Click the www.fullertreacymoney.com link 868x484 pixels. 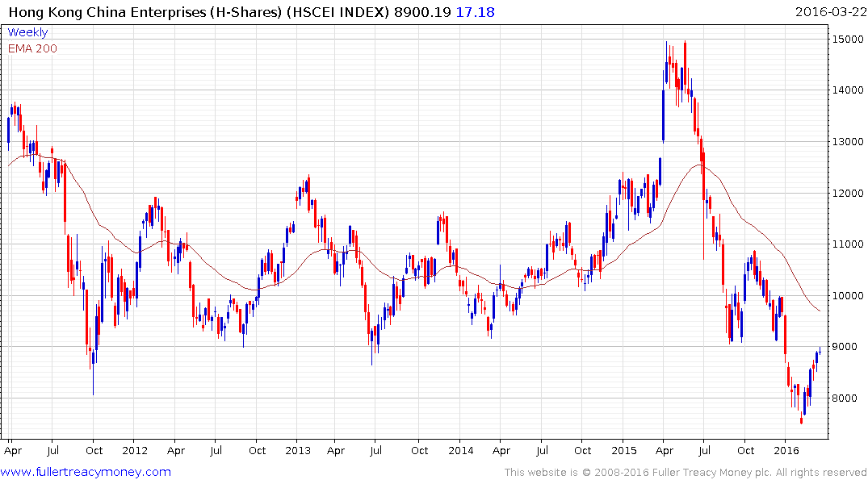click(x=86, y=472)
